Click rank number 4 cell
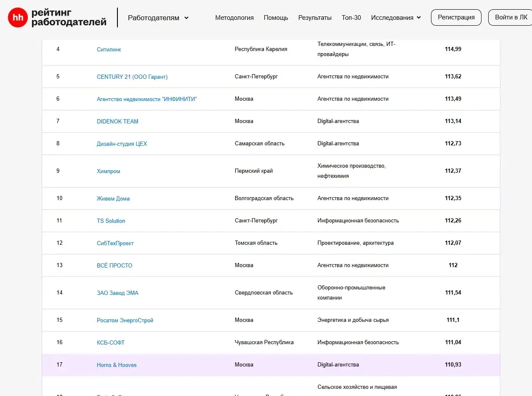Screen dimensions: 532x396 (58, 49)
